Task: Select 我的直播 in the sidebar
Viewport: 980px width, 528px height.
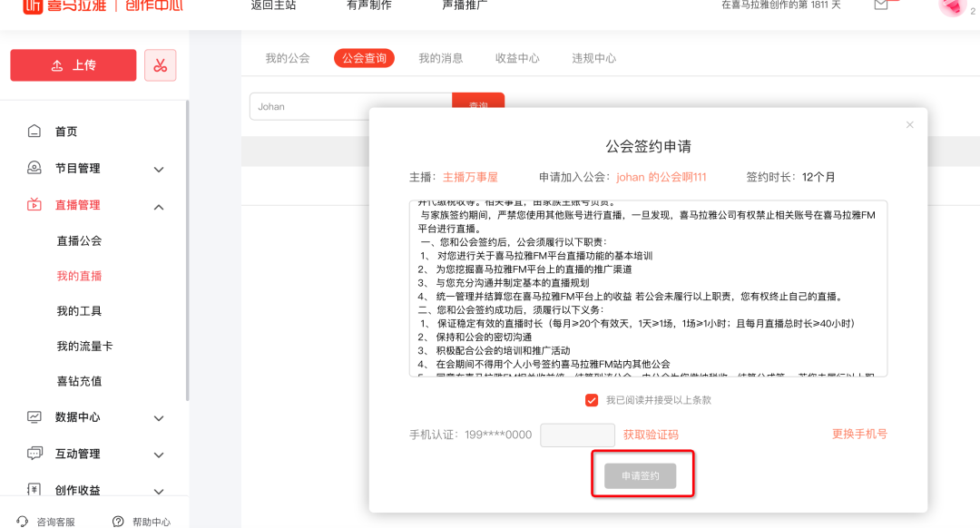Action: (79, 276)
